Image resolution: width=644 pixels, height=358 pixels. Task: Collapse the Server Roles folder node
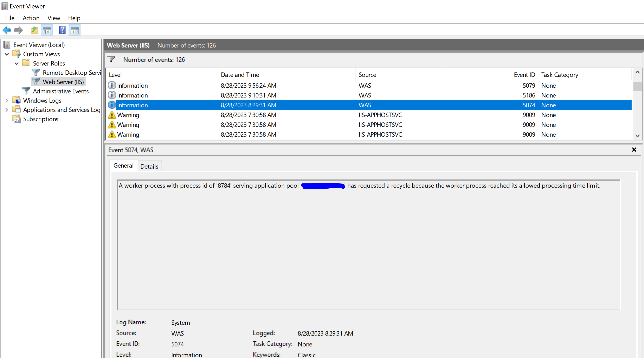(17, 63)
